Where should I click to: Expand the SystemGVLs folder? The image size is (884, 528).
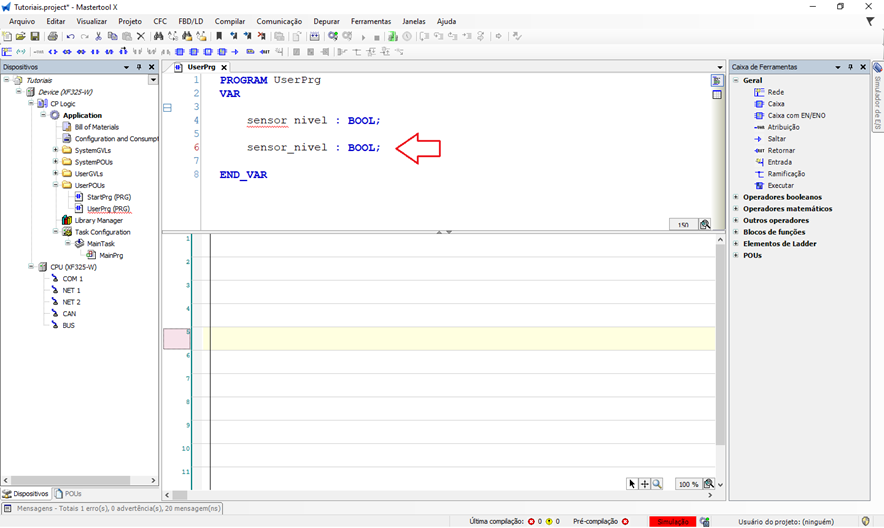55,150
